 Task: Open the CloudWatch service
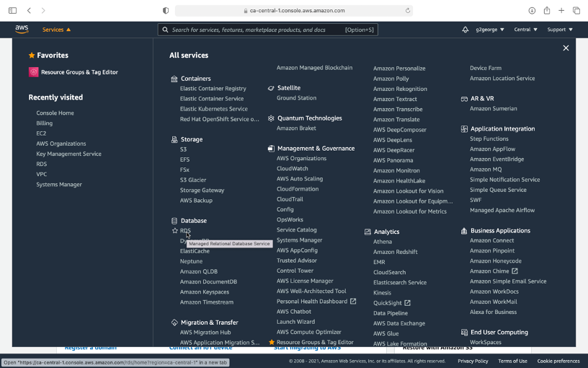click(292, 169)
